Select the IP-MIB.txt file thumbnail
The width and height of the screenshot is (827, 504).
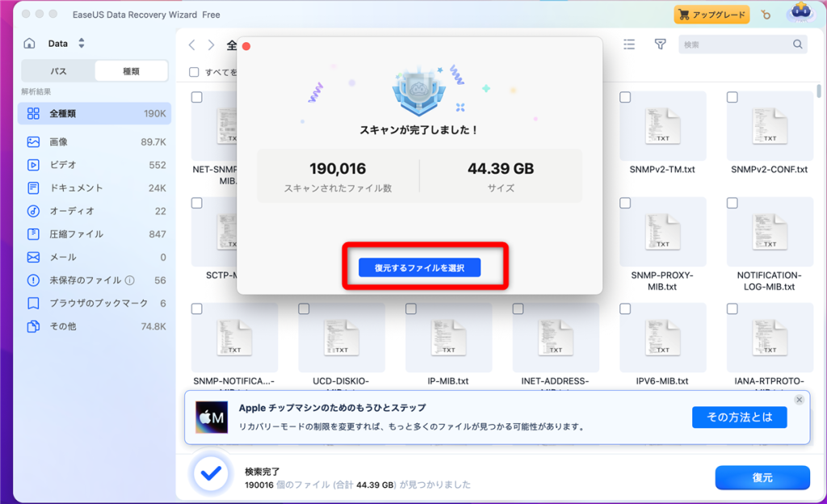click(x=449, y=338)
